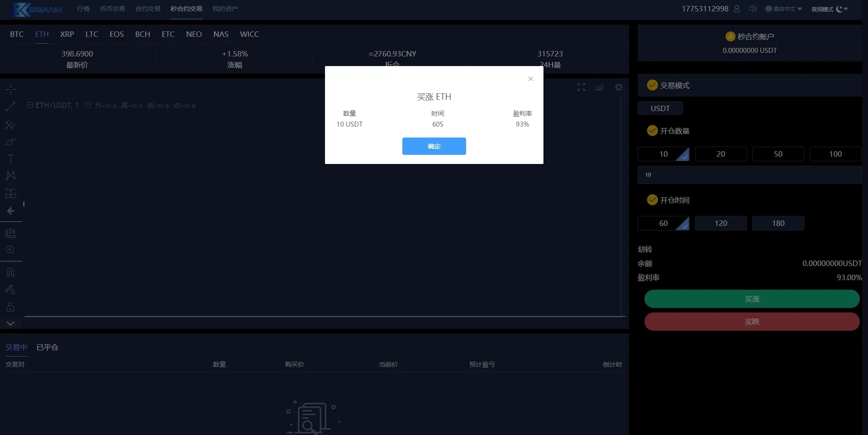868x435 pixels.
Task: Click the magnet mode icon
Action: coord(10,272)
